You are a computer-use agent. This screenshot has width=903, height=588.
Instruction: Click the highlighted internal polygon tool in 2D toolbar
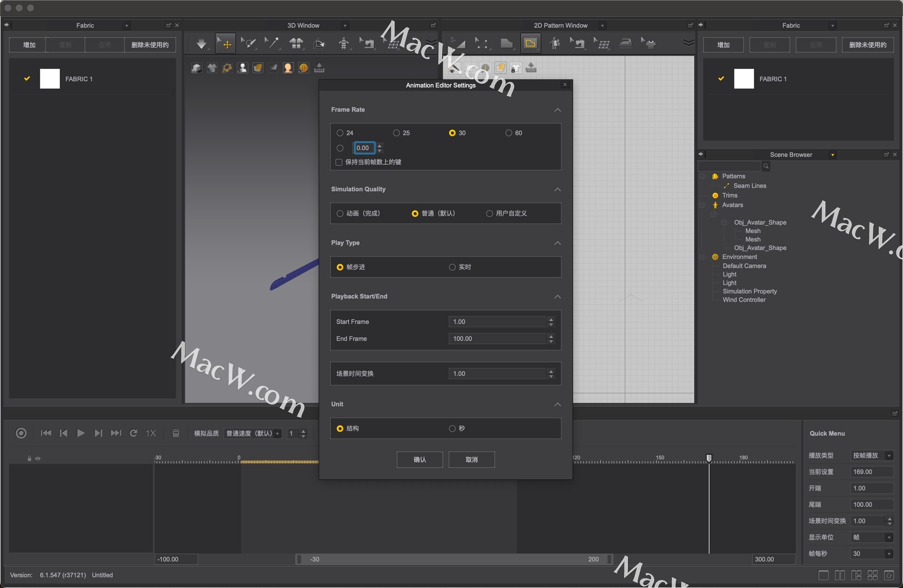tap(531, 43)
